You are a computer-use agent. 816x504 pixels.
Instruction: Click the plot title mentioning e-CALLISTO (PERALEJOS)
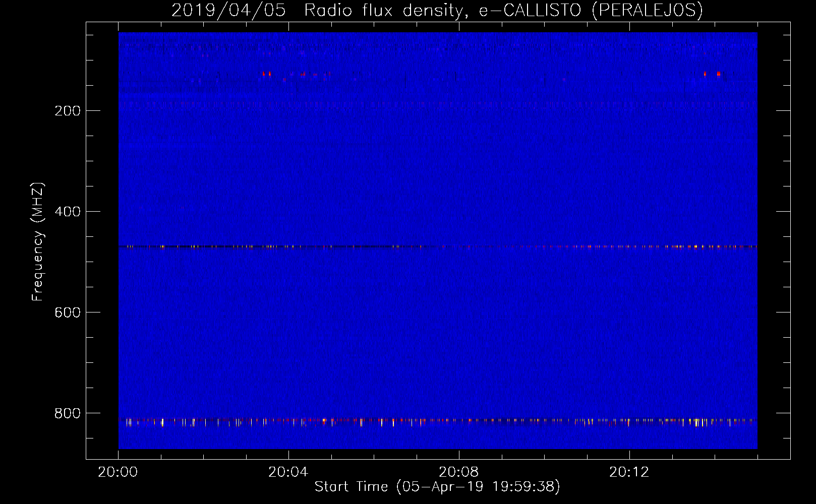coord(437,11)
